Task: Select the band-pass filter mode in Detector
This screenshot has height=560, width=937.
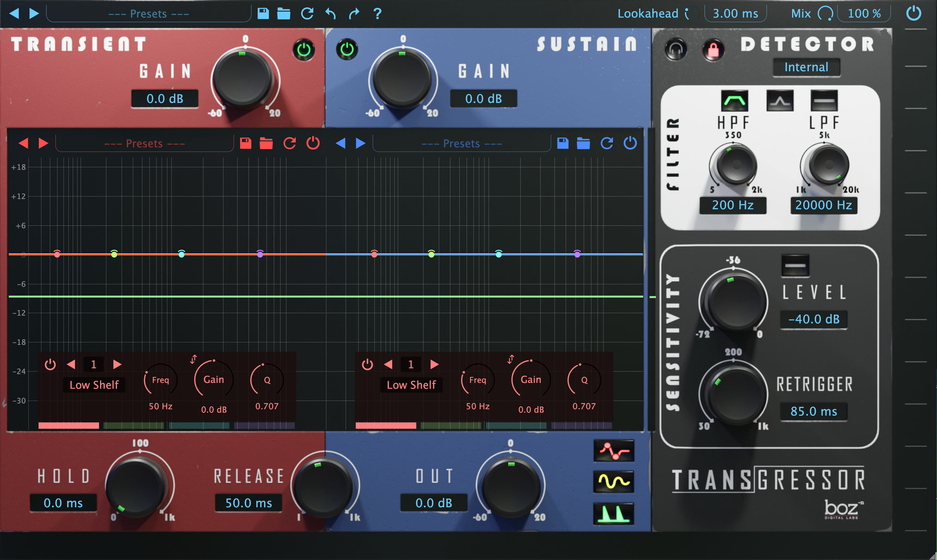Action: (x=780, y=101)
